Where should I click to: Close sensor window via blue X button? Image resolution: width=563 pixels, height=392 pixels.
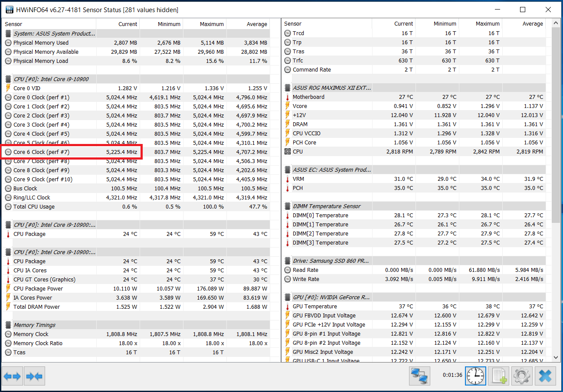coord(545,376)
